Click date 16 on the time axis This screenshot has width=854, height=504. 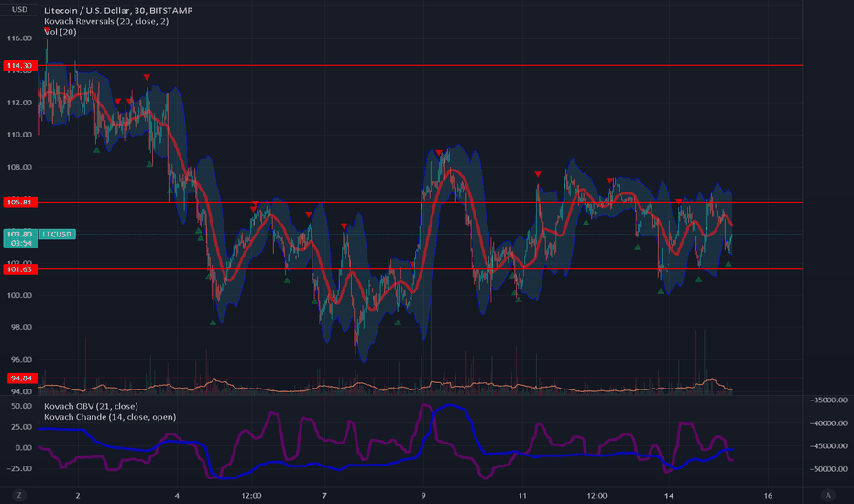[768, 496]
